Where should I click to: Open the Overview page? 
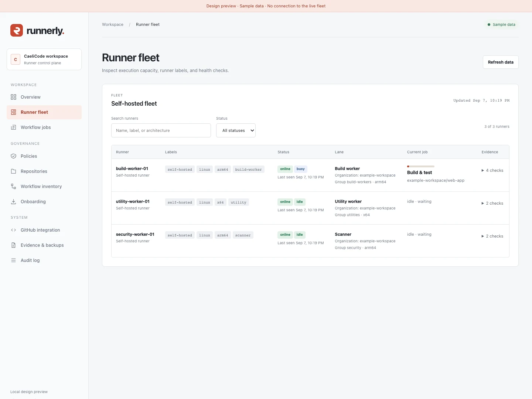pos(44,97)
